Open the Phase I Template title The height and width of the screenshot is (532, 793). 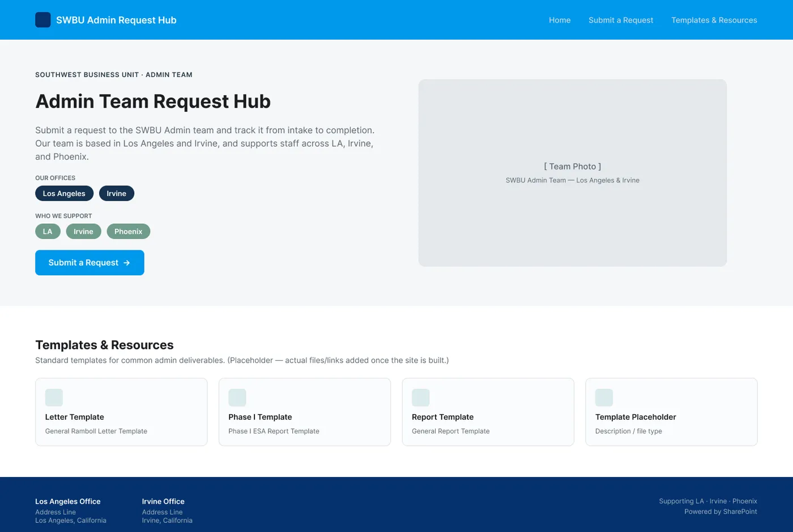coord(260,417)
